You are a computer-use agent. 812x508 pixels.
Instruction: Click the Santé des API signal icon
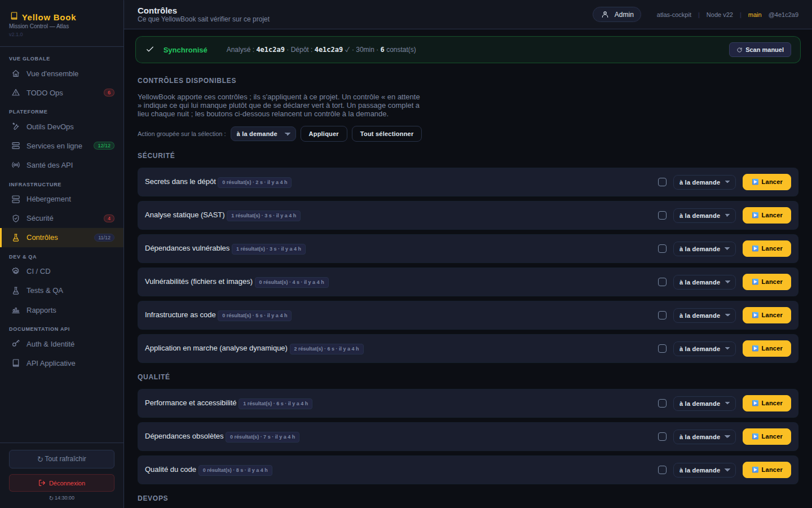pyautogui.click(x=16, y=165)
